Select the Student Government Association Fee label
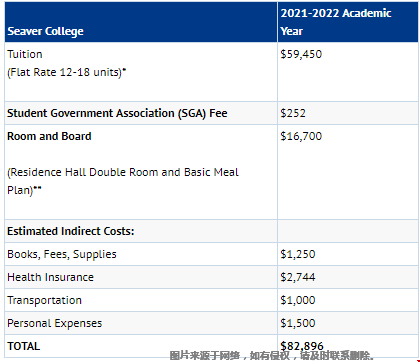Viewport: 420px width, 362px height. [x=117, y=113]
